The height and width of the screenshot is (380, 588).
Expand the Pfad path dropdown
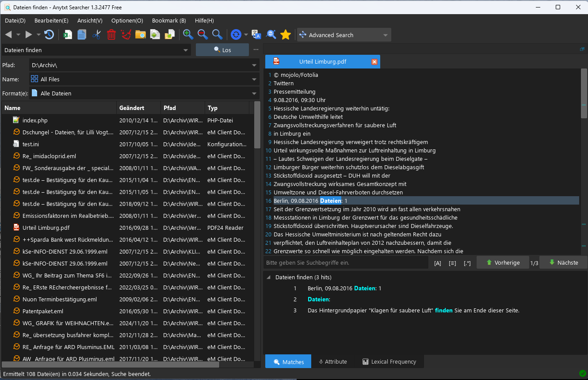[254, 65]
